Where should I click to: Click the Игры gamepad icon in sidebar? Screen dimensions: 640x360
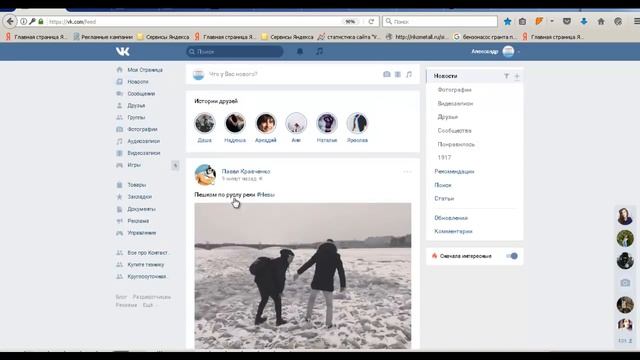click(120, 165)
